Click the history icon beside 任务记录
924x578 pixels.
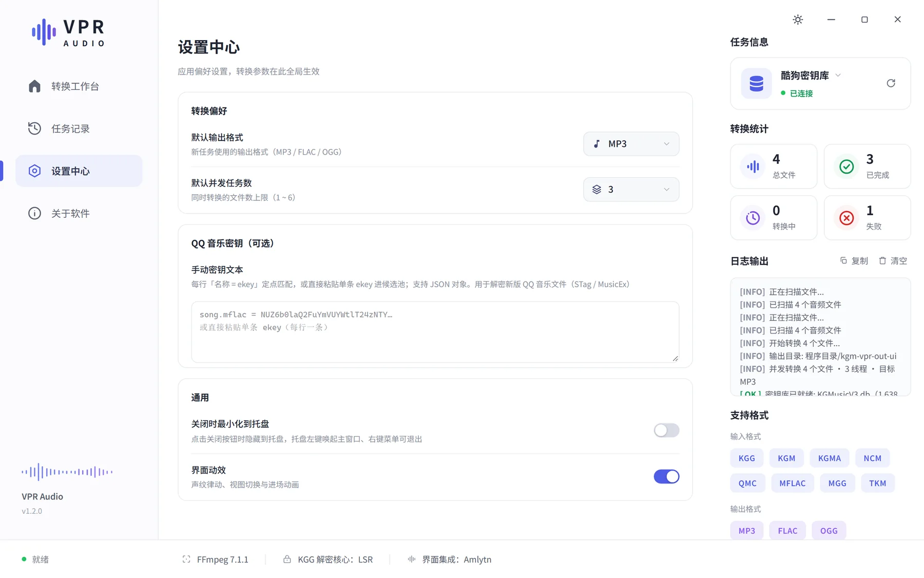click(34, 128)
